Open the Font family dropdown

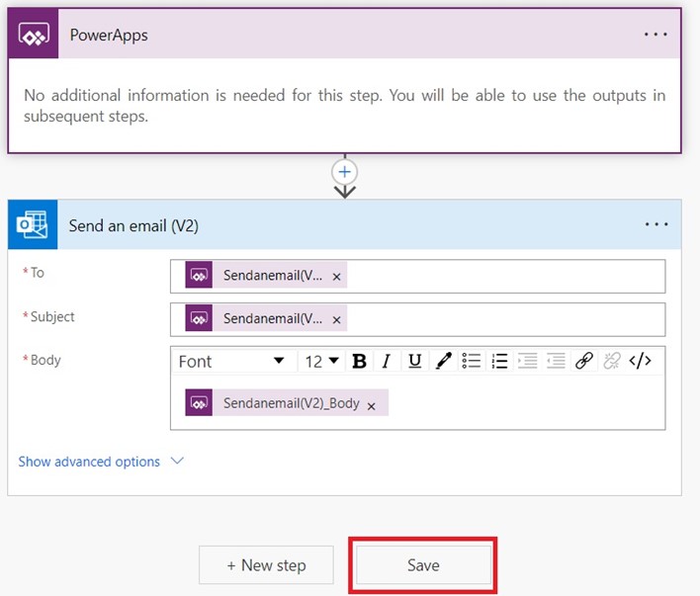tap(231, 362)
